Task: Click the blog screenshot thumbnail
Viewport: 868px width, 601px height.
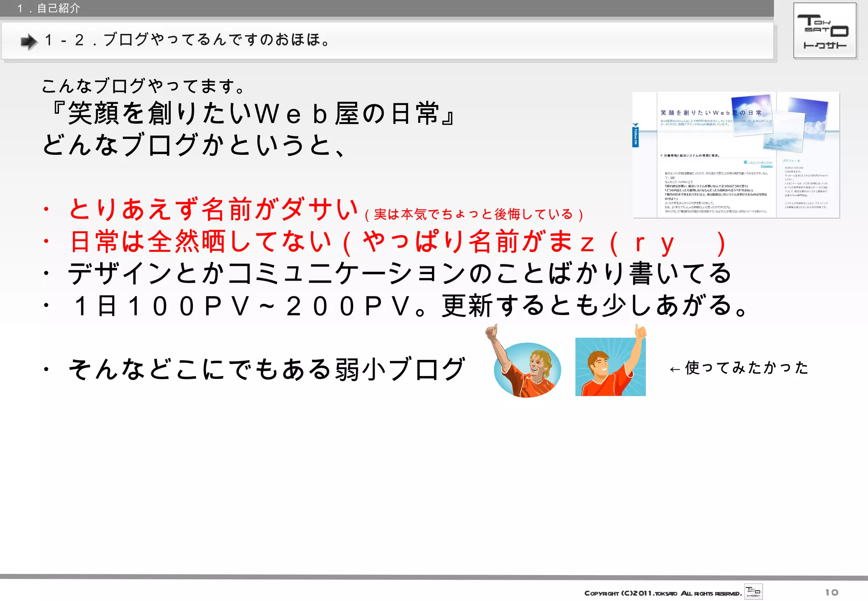Action: [736, 155]
